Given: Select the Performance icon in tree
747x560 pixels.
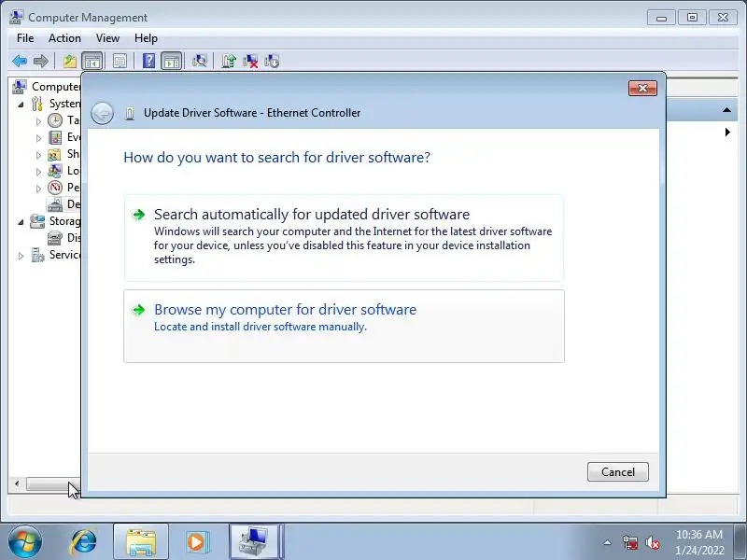Looking at the screenshot, I should pyautogui.click(x=55, y=188).
